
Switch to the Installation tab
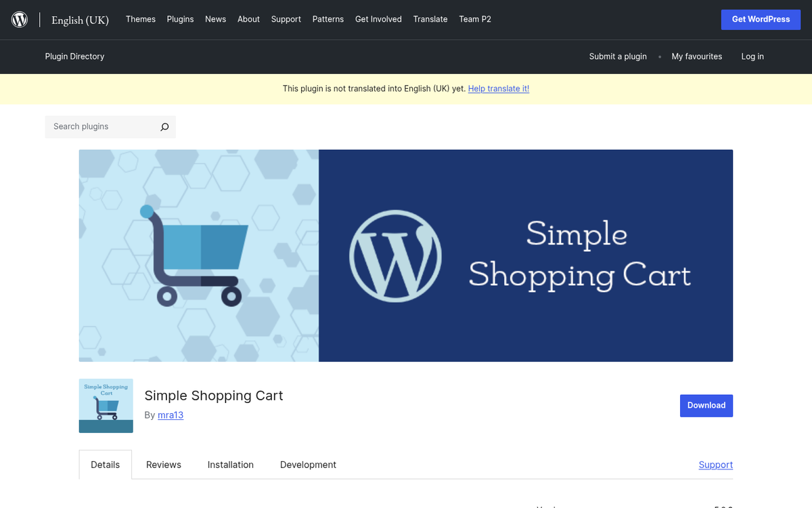click(230, 465)
